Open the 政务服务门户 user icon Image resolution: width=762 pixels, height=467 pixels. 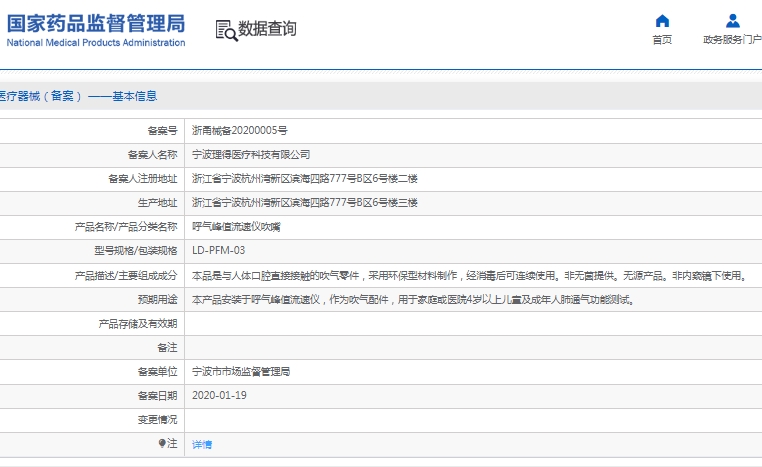click(x=732, y=21)
